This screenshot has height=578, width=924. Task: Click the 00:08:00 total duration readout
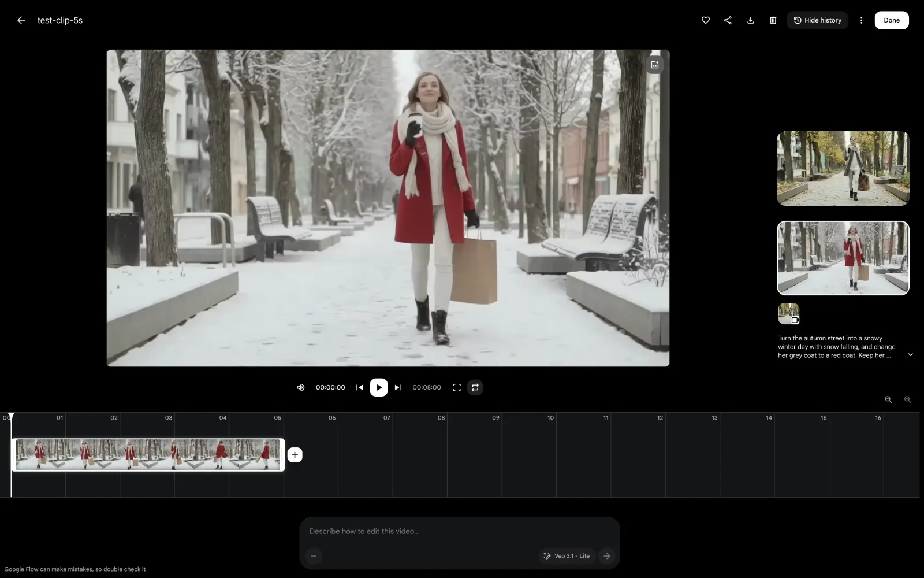point(427,387)
